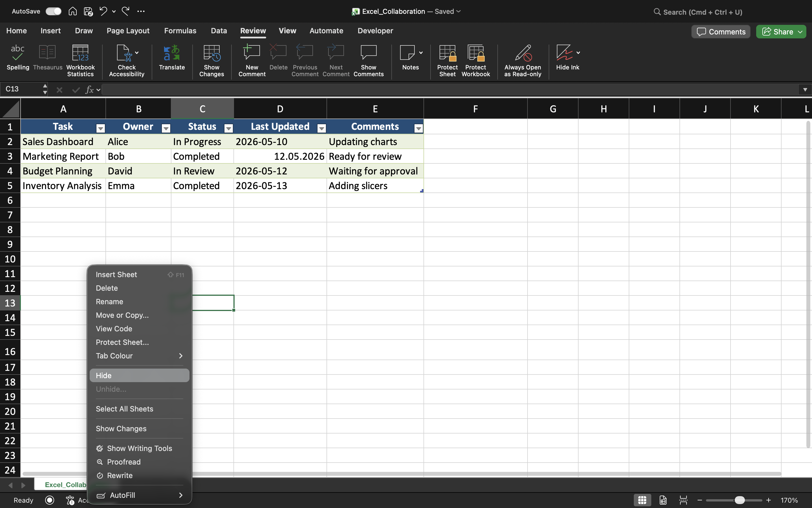Switch to Page Break Preview in status bar

pos(683,500)
